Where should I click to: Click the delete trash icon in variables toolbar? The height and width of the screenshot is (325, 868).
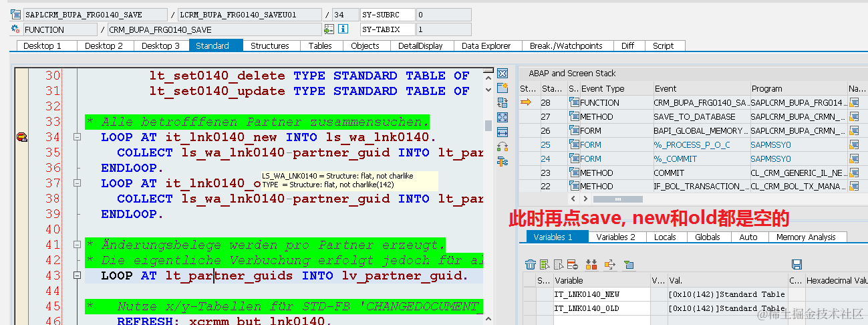531,265
